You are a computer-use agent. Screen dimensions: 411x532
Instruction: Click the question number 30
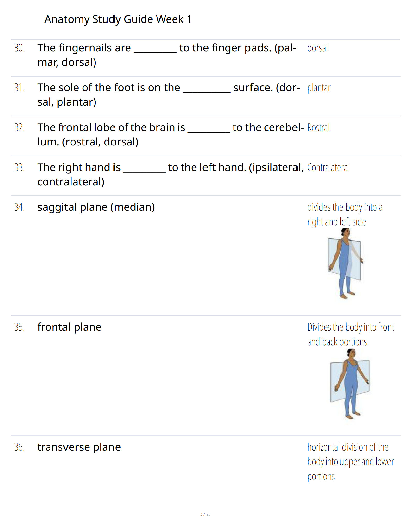point(19,48)
